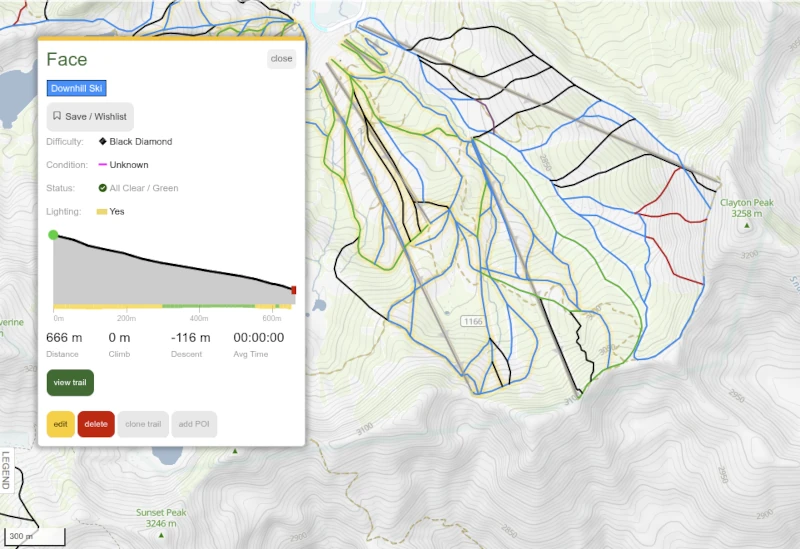
Task: Click the Black Diamond difficulty icon
Action: click(103, 141)
